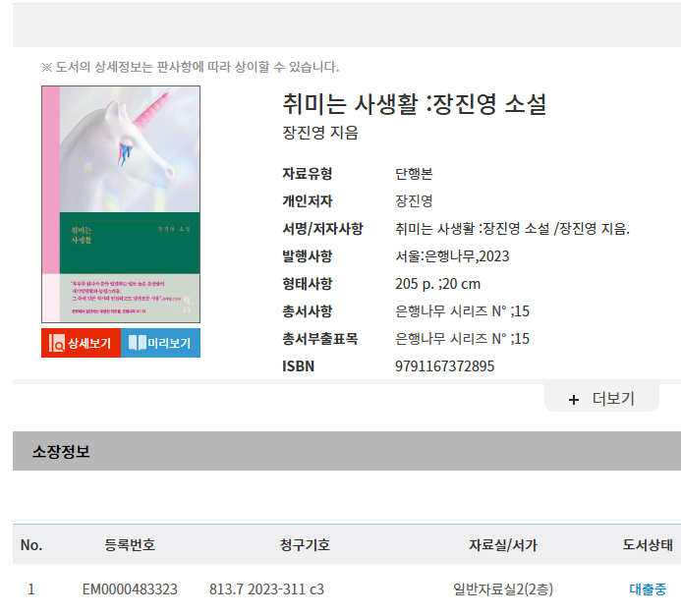Click the blue 미리보기 button
681x616 pixels.
[160, 343]
